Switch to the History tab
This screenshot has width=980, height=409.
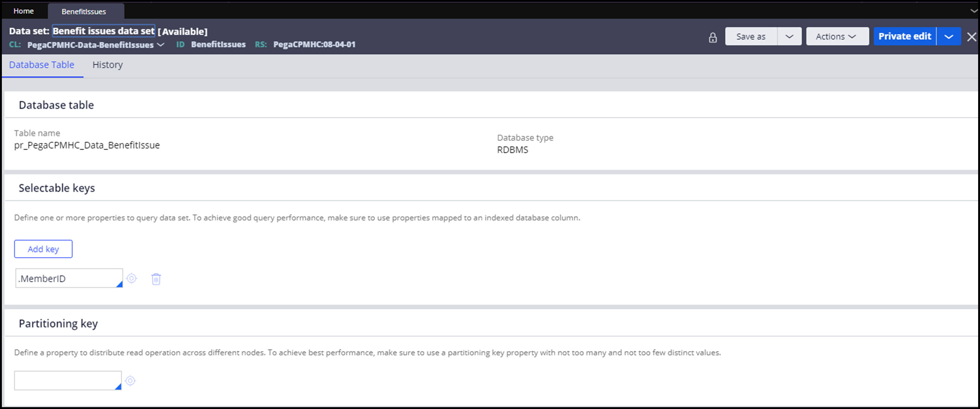click(x=107, y=65)
